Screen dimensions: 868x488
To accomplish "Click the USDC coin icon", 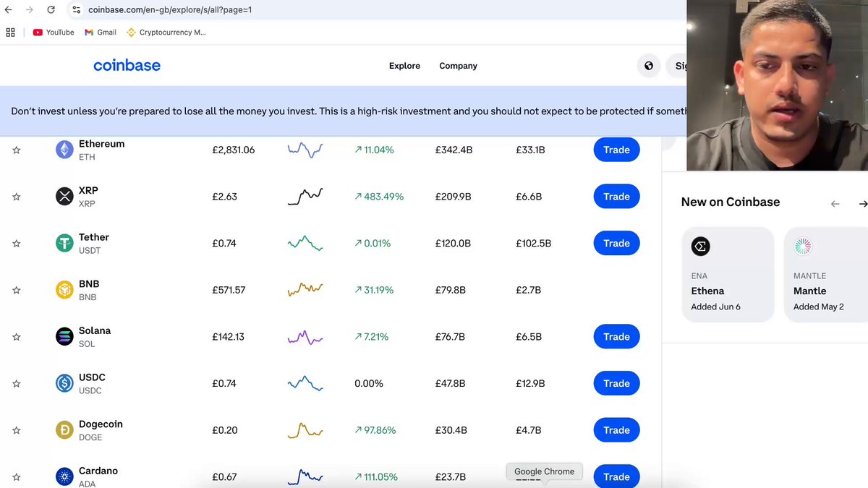I will (x=65, y=383).
